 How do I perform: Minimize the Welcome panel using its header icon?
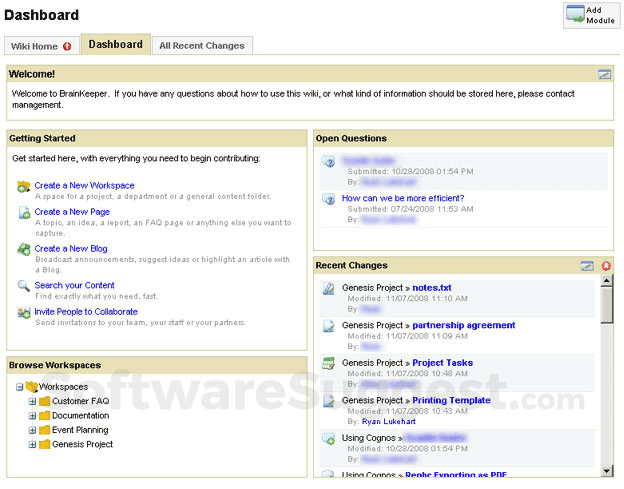tap(604, 74)
